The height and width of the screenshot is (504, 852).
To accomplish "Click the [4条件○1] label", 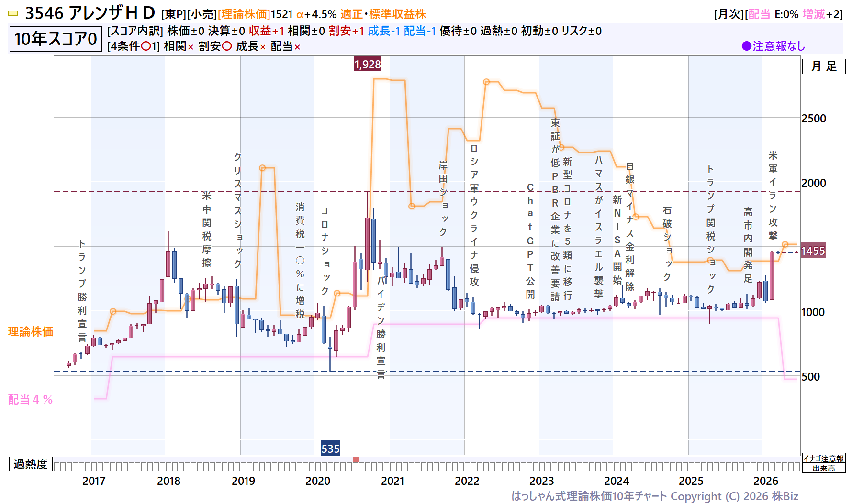I will click(134, 46).
